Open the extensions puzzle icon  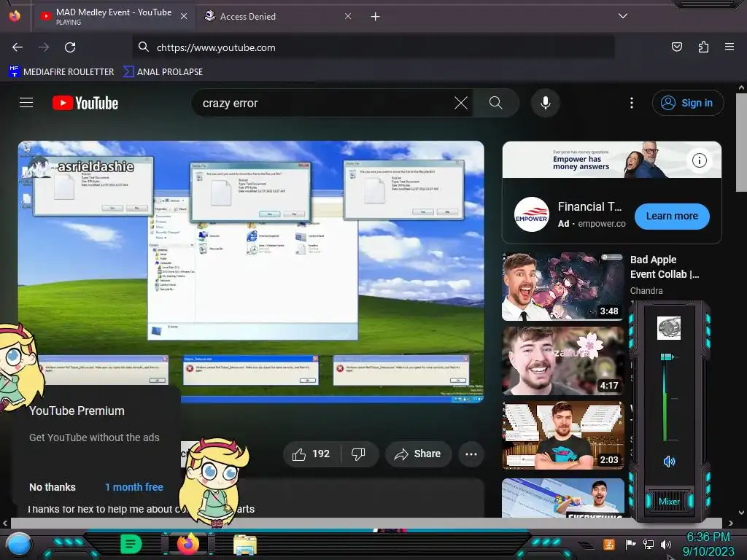click(703, 47)
